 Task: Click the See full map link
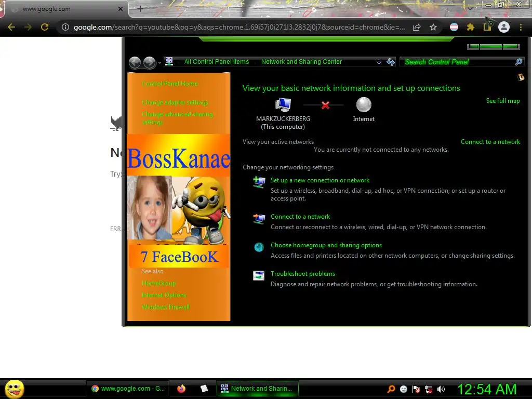point(503,101)
